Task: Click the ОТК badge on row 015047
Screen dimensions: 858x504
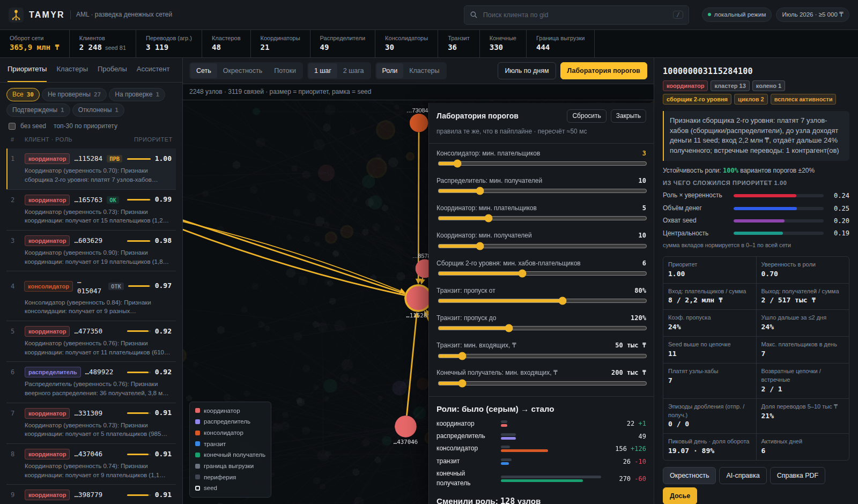Action: tap(116, 286)
